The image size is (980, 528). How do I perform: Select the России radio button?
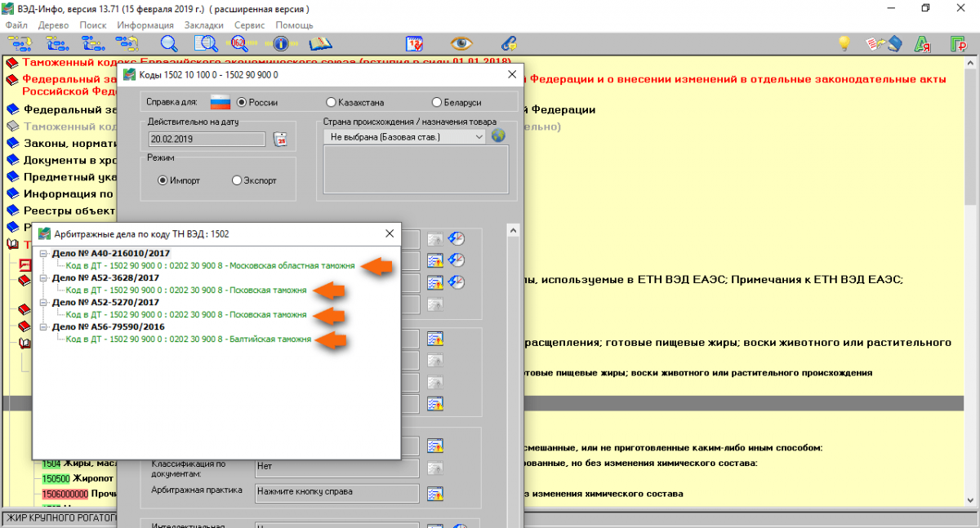242,103
